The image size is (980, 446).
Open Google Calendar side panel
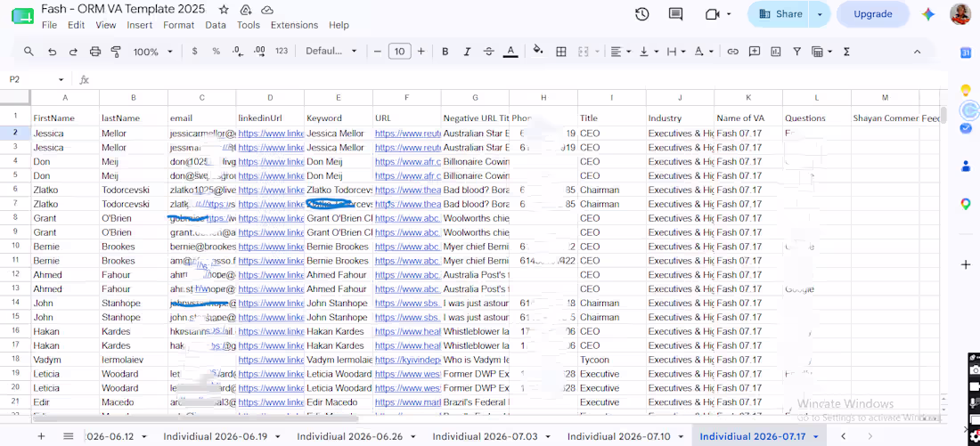966,53
